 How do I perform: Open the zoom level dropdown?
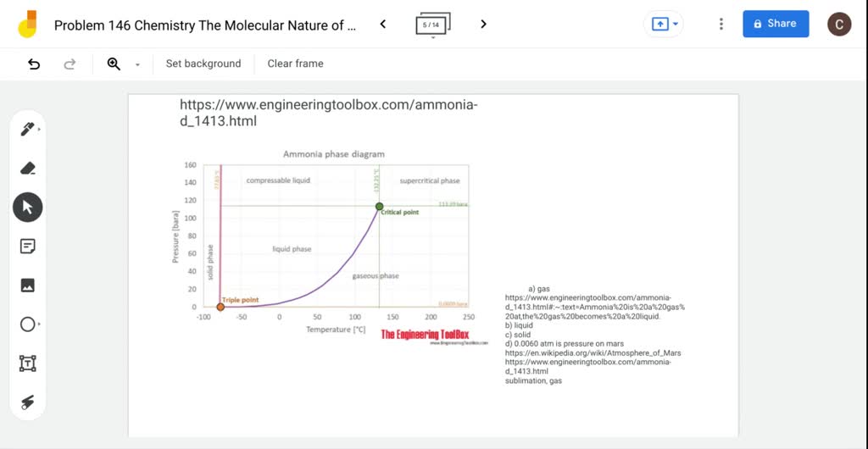point(137,64)
